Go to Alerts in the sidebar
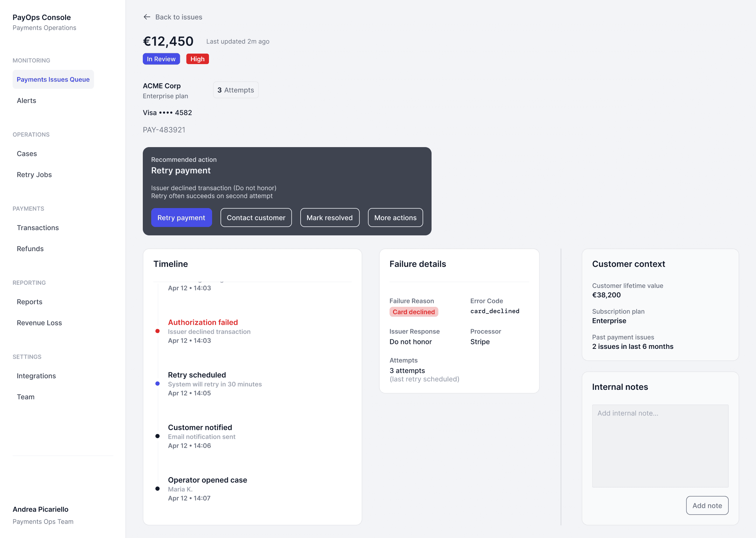Image resolution: width=756 pixels, height=538 pixels. (x=27, y=101)
